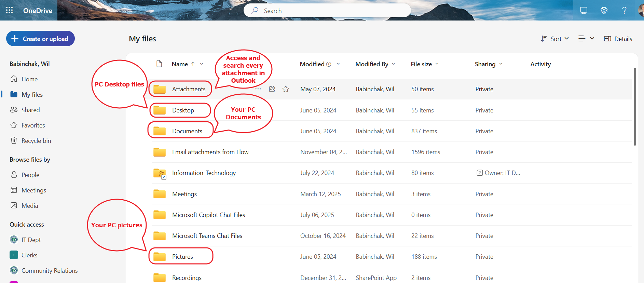644x283 pixels.
Task: Click the Desktop folder icon
Action: click(x=160, y=110)
